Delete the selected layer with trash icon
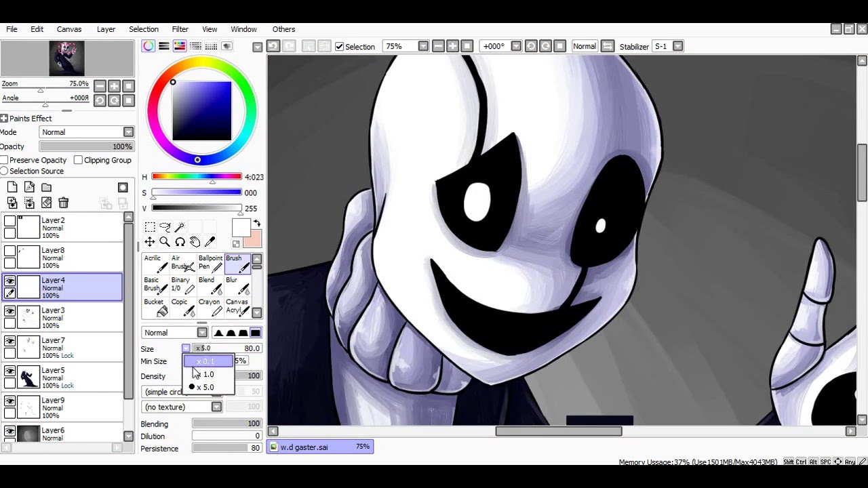Viewport: 868px width, 488px height. pyautogui.click(x=63, y=203)
